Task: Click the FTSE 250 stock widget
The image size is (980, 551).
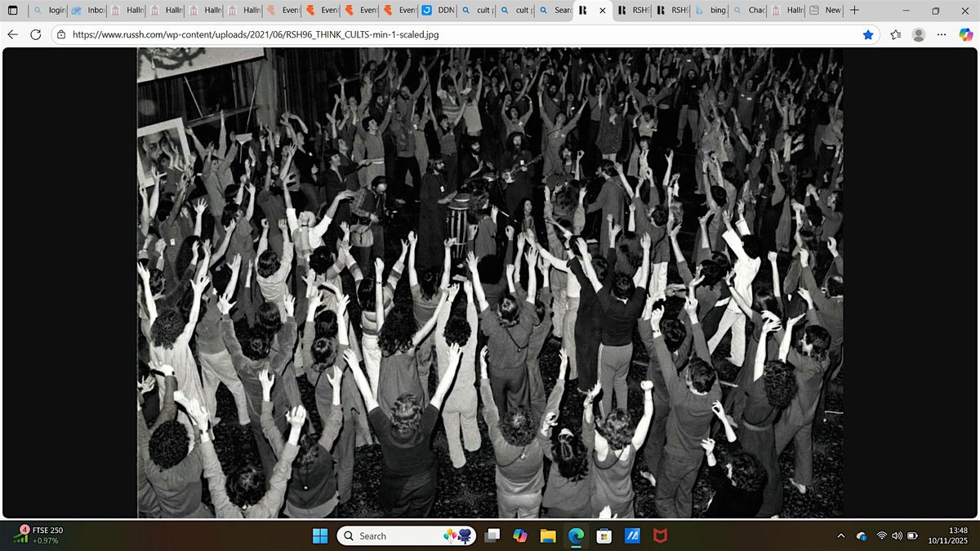Action: click(38, 535)
